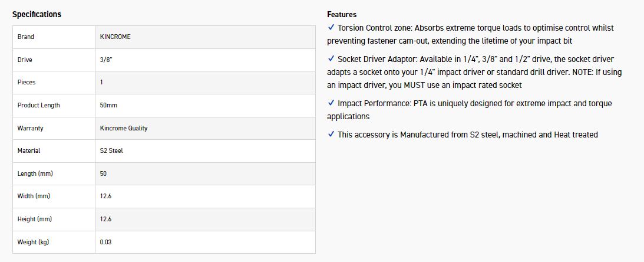Select the S2 Steel material value
Image resolution: width=644 pixels, height=262 pixels.
click(112, 150)
